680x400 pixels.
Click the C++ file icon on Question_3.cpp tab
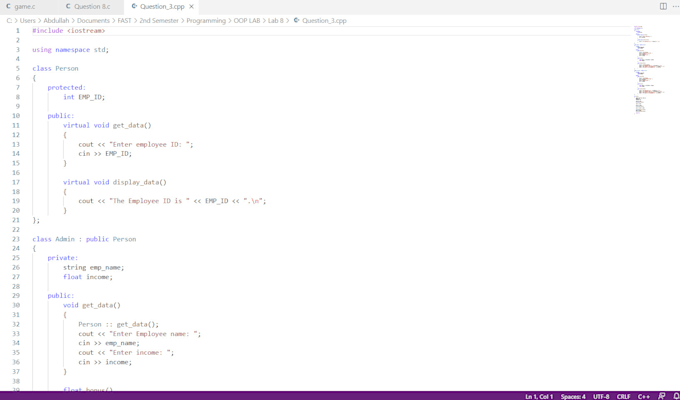[134, 7]
